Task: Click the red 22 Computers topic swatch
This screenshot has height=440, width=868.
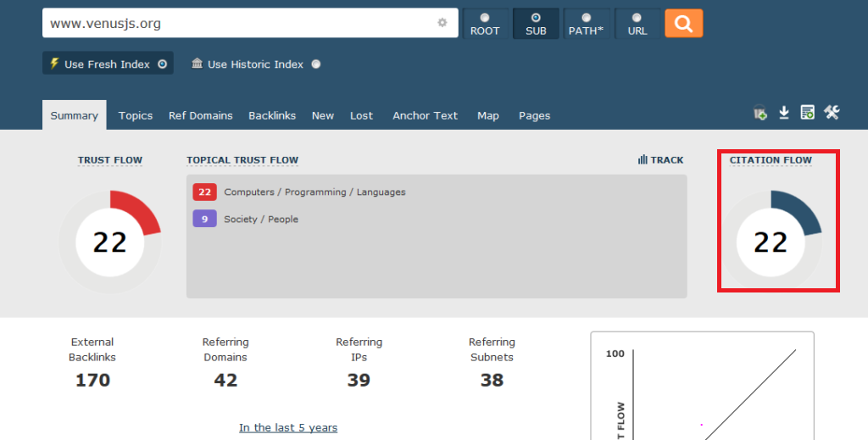Action: click(205, 192)
